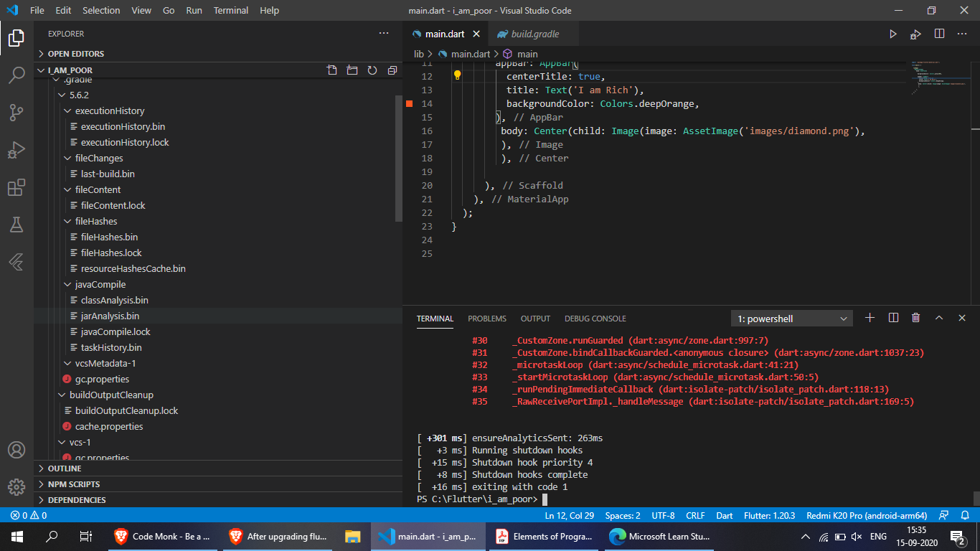The height and width of the screenshot is (551, 980).
Task: Open the Flutter sidebar icon
Action: [17, 263]
